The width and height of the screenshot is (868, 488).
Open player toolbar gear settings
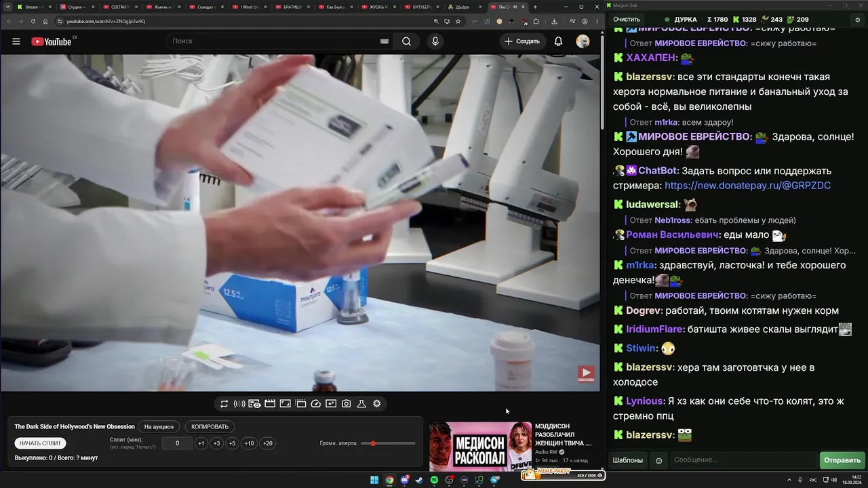(377, 404)
